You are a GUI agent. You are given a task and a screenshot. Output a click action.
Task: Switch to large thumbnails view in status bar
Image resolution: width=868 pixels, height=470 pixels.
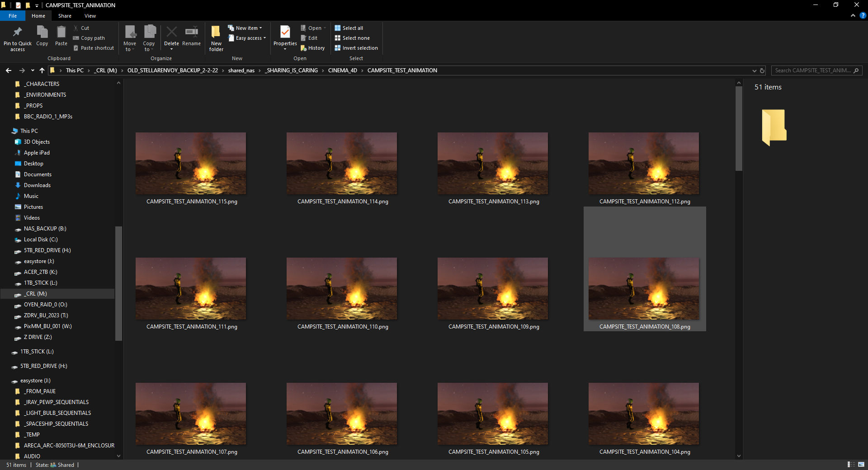(861, 465)
